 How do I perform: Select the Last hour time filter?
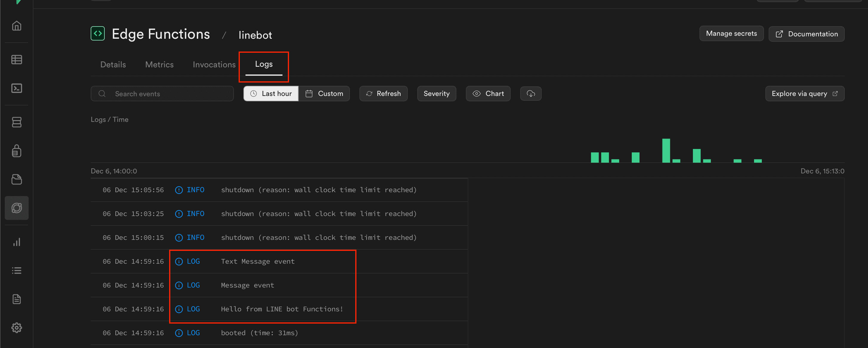[x=271, y=94]
